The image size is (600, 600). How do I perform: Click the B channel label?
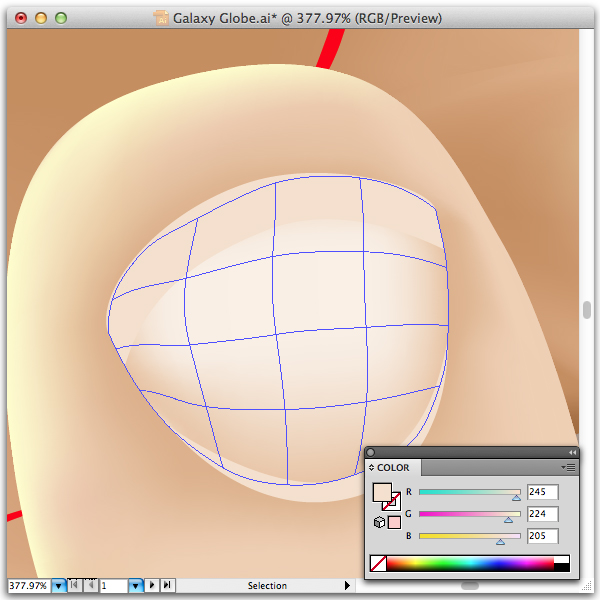409,536
